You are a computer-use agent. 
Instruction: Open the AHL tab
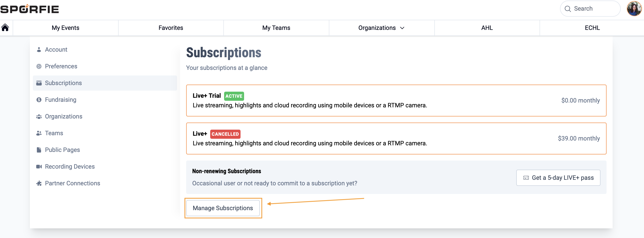(x=487, y=28)
